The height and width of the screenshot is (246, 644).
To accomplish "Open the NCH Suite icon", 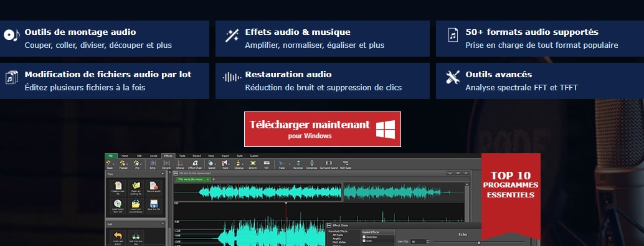I will coord(346,163).
